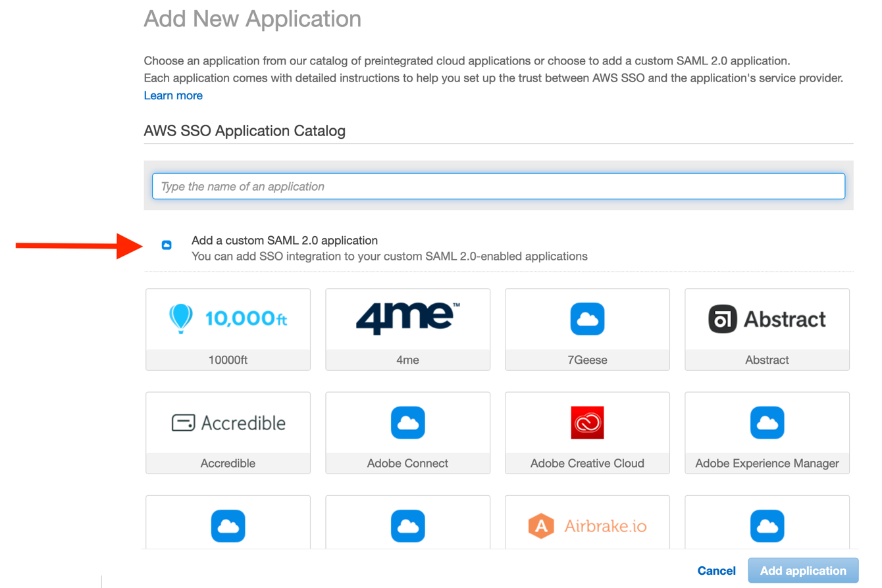Click the Adobe Creative Cloud red logo
Viewport: 882px width, 588px height.
pyautogui.click(x=587, y=422)
